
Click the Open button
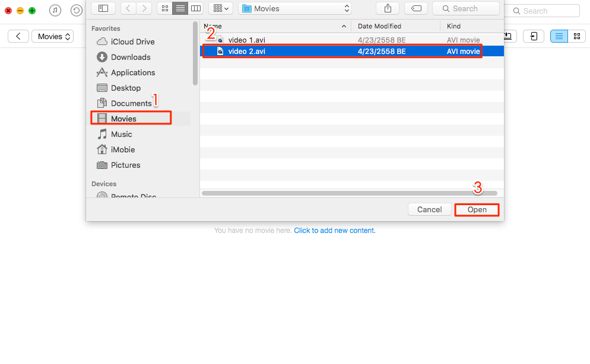pyautogui.click(x=477, y=210)
